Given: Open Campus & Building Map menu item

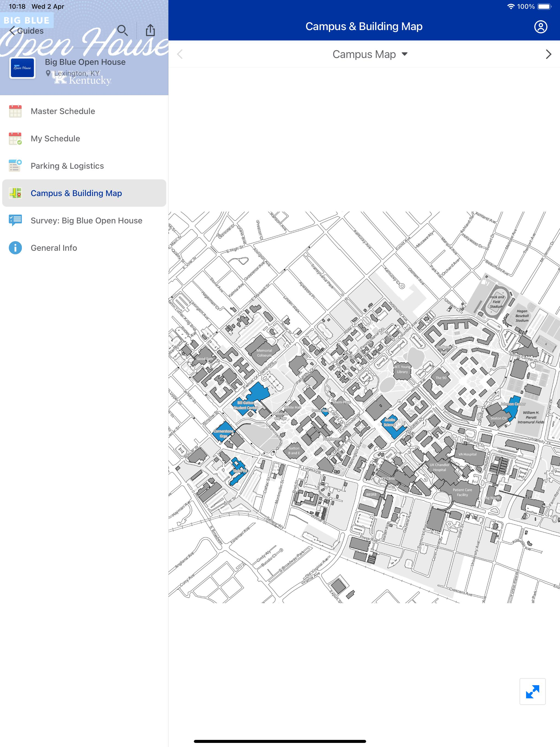Looking at the screenshot, I should point(76,193).
